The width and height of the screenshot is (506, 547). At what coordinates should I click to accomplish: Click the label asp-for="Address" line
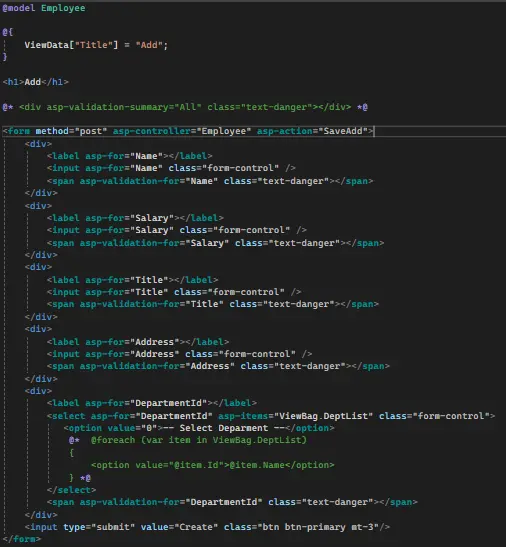(138, 342)
